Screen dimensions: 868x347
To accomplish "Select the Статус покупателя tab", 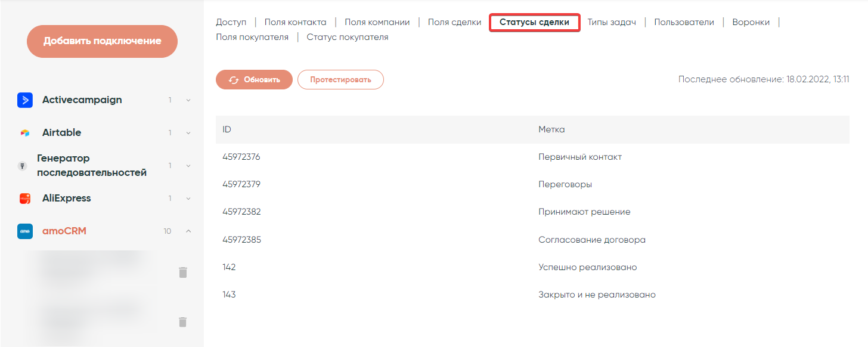I will pos(347,37).
